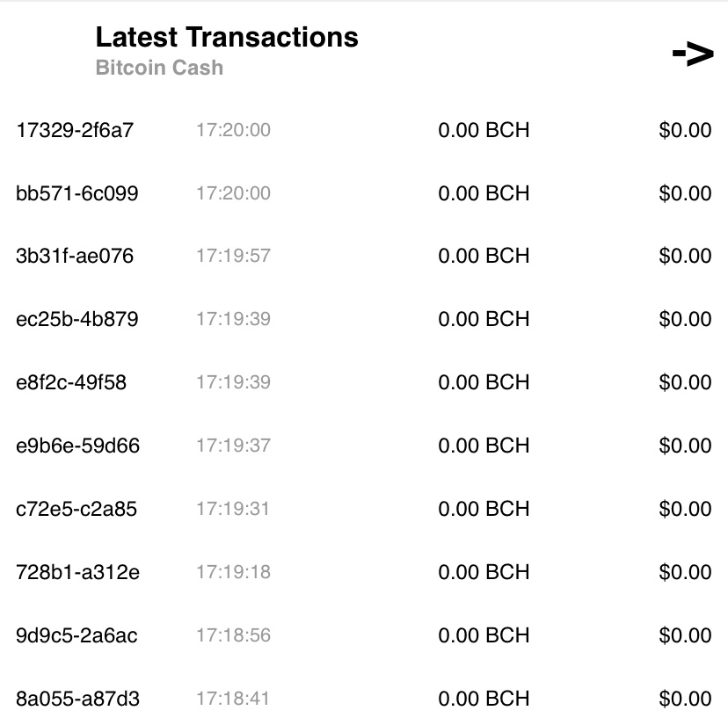
Task: Click the arrow icon beside Latest Transactions
Action: coord(692,54)
